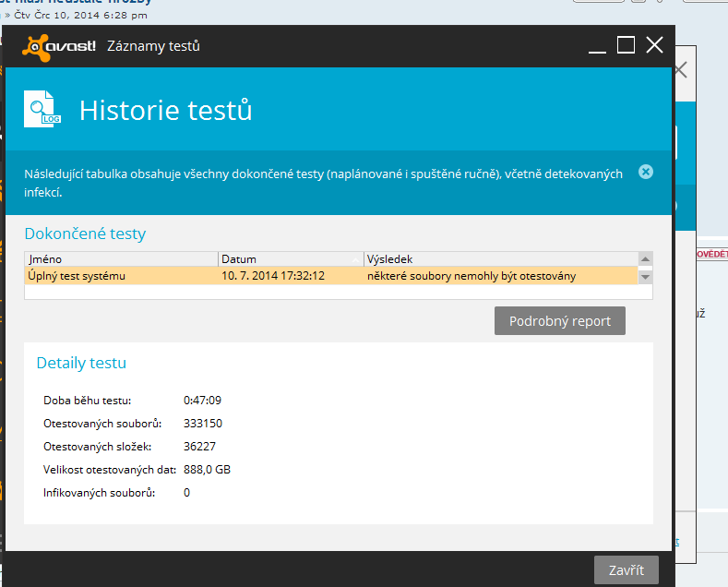Minimize the Záznamy testů window

[600, 45]
